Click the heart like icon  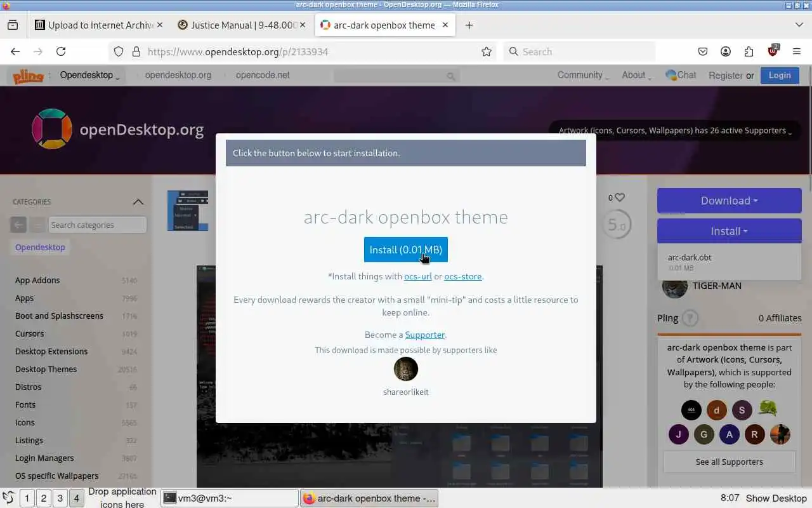tap(620, 197)
